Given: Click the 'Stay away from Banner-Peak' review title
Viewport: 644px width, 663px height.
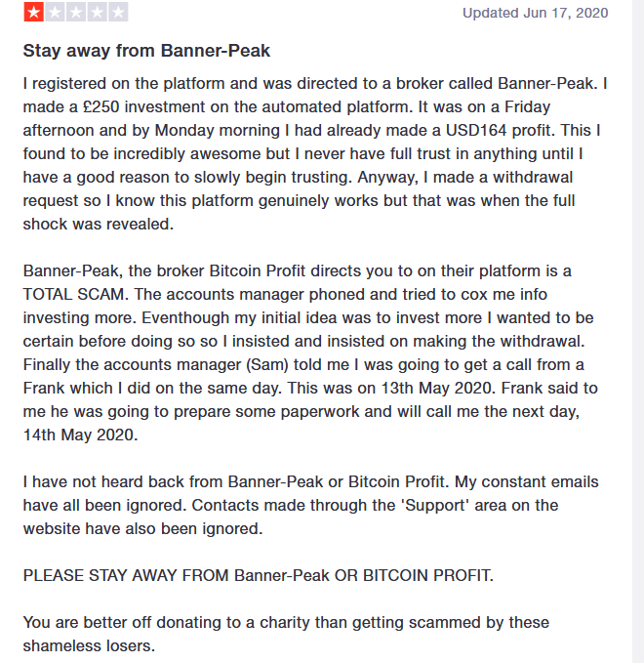Looking at the screenshot, I should [146, 51].
